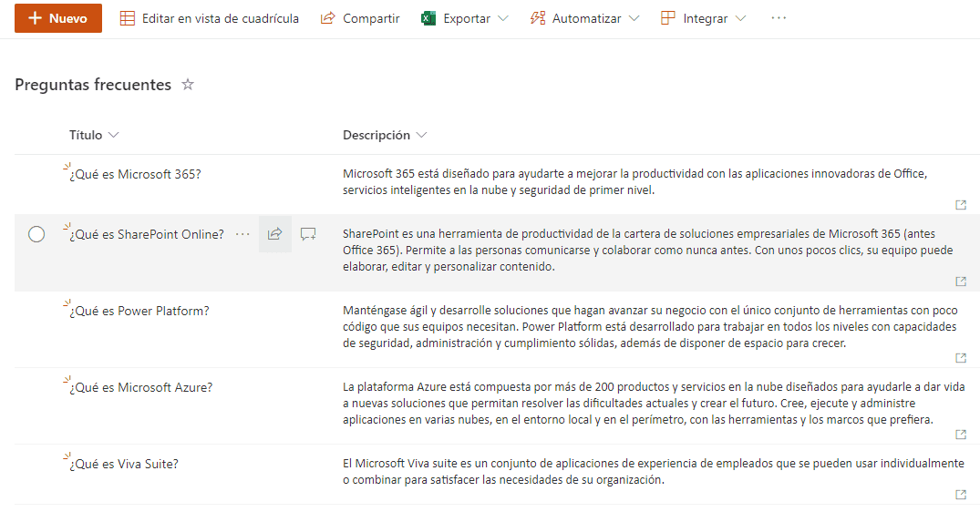Image resolution: width=980 pixels, height=512 pixels.
Task: Expand the Microsoft Azure description pop-out icon
Action: click(x=961, y=435)
